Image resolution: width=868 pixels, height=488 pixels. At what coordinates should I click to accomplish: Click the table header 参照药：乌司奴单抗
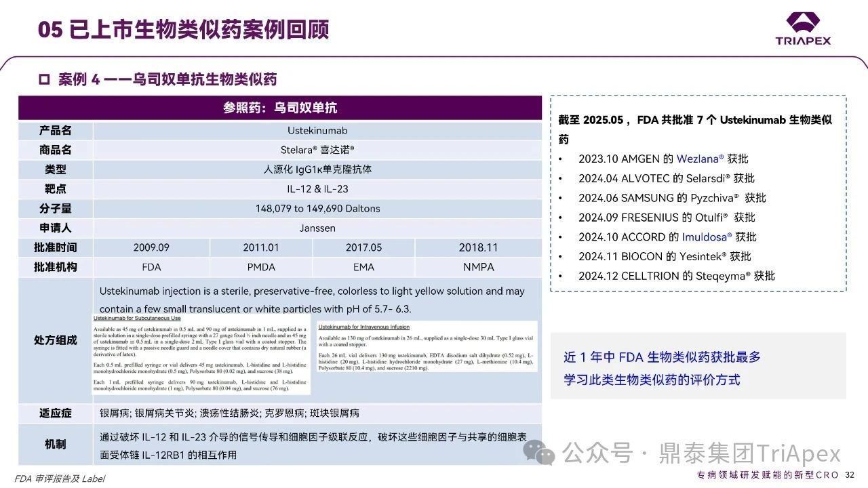click(x=280, y=108)
